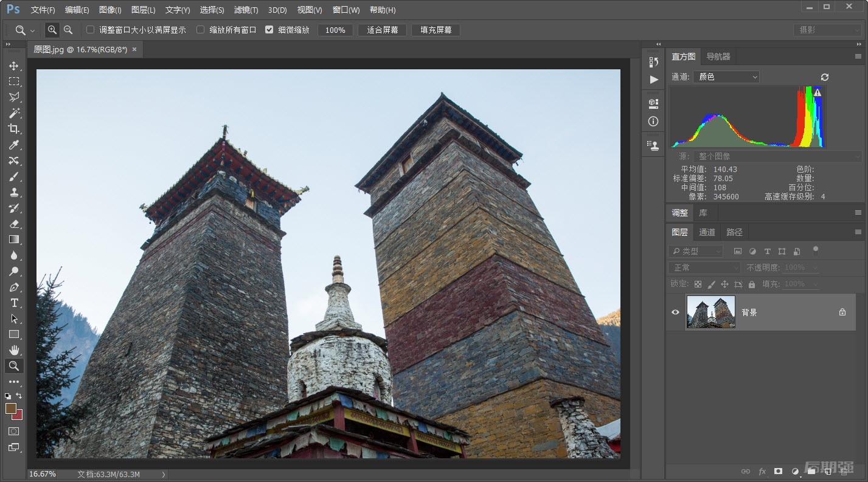This screenshot has width=868, height=482.
Task: Click the 填充屏幕 button
Action: (436, 30)
